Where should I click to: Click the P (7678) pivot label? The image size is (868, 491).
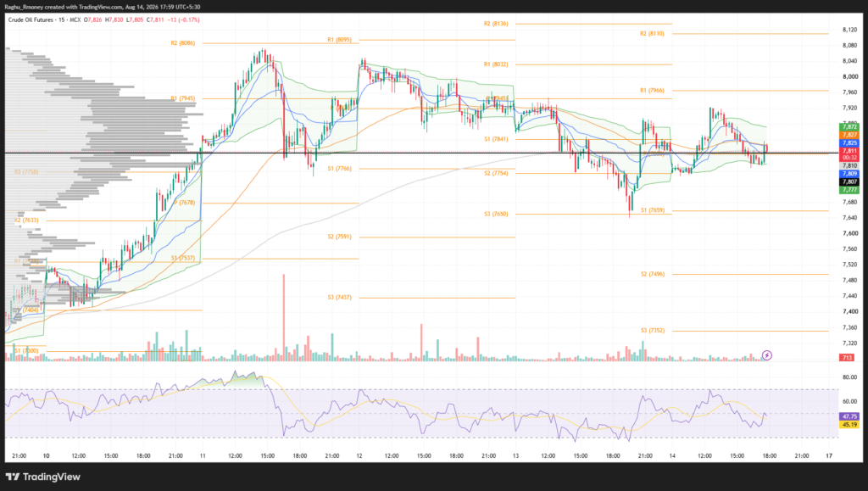tap(185, 203)
